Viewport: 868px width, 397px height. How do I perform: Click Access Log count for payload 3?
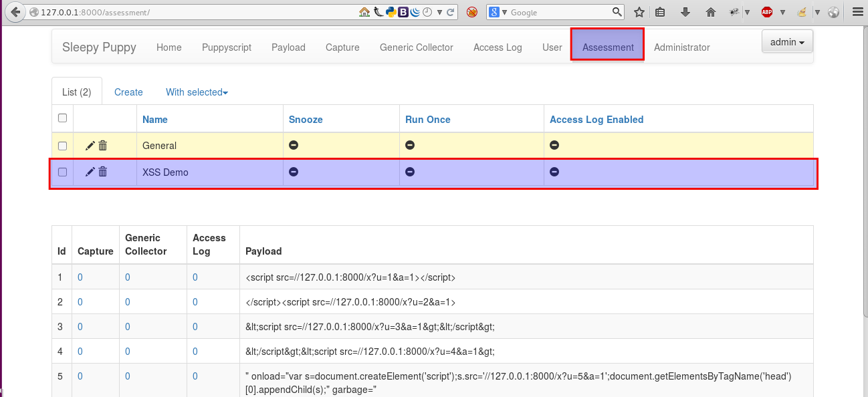tap(195, 327)
